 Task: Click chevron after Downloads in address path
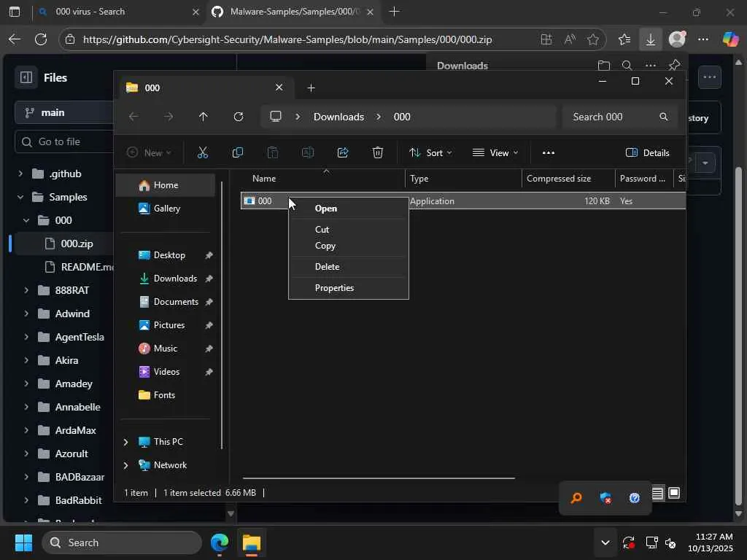point(379,117)
